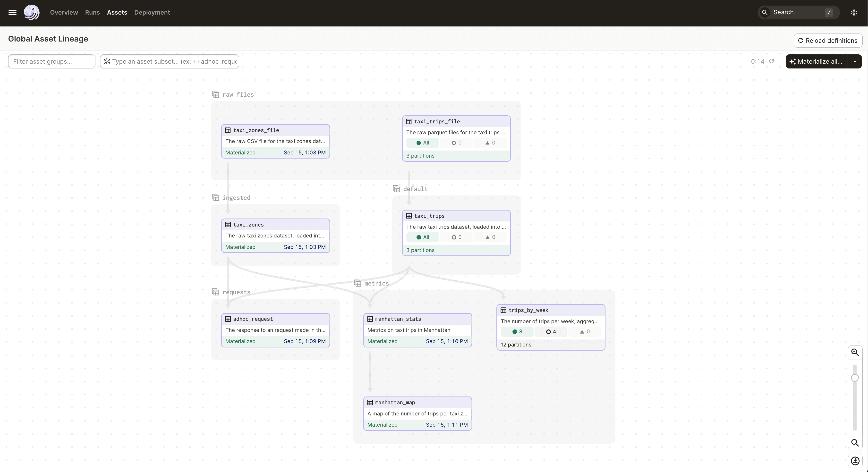Click the Reload definitions button
The height and width of the screenshot is (472, 868).
click(828, 41)
